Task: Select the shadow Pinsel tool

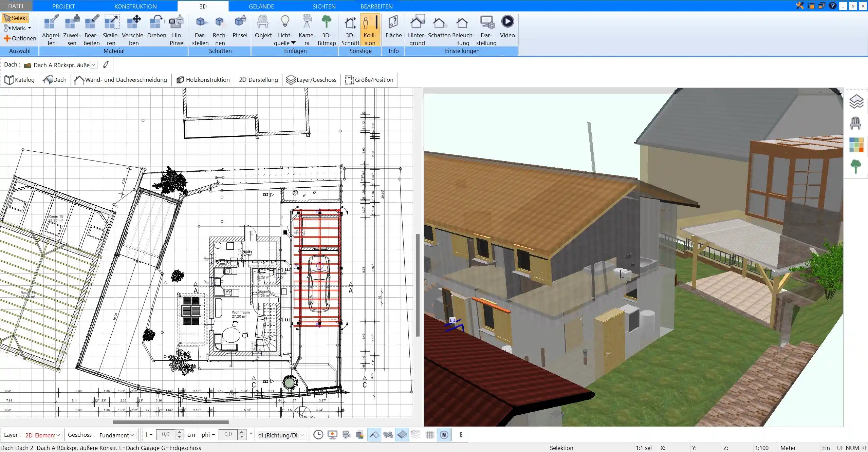Action: (x=240, y=26)
